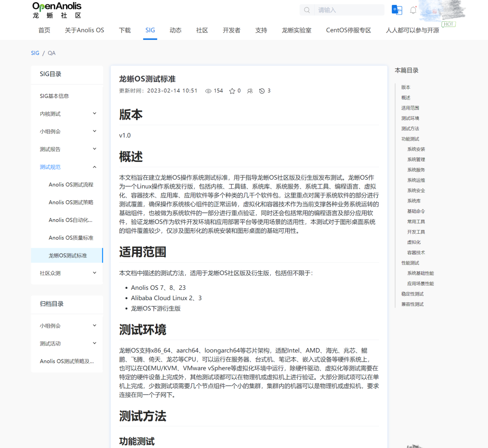Expand the 社区众测 section
This screenshot has width=488, height=448.
tap(67, 273)
